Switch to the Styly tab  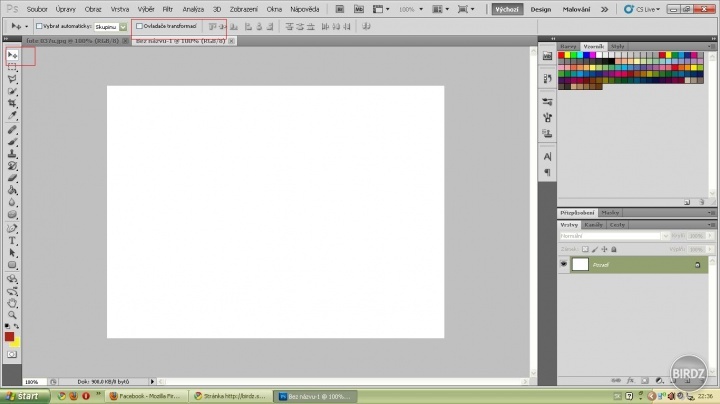click(x=617, y=46)
